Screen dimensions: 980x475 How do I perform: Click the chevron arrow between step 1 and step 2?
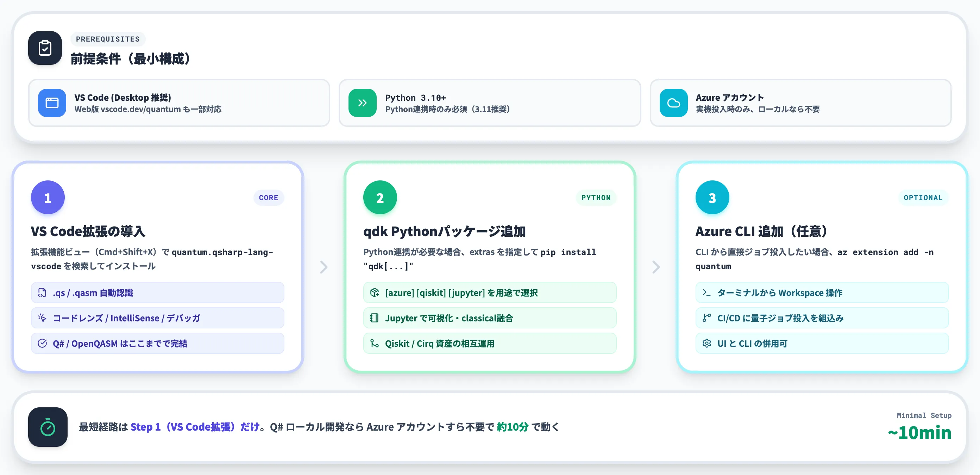tap(324, 267)
